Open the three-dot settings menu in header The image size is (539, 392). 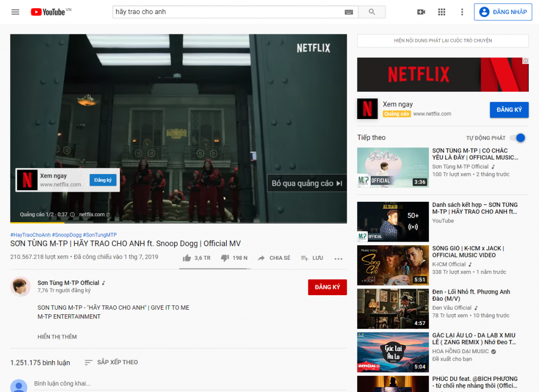(462, 12)
